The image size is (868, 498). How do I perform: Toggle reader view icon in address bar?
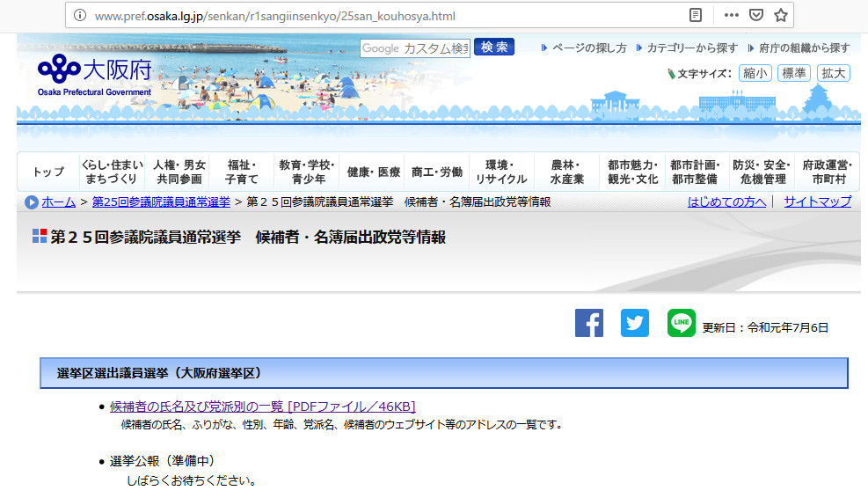[696, 16]
